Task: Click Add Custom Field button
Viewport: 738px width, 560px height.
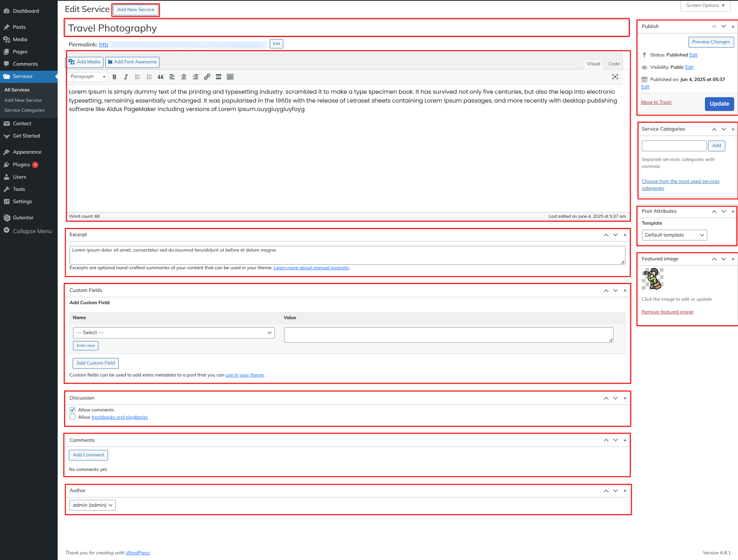Action: 96,363
